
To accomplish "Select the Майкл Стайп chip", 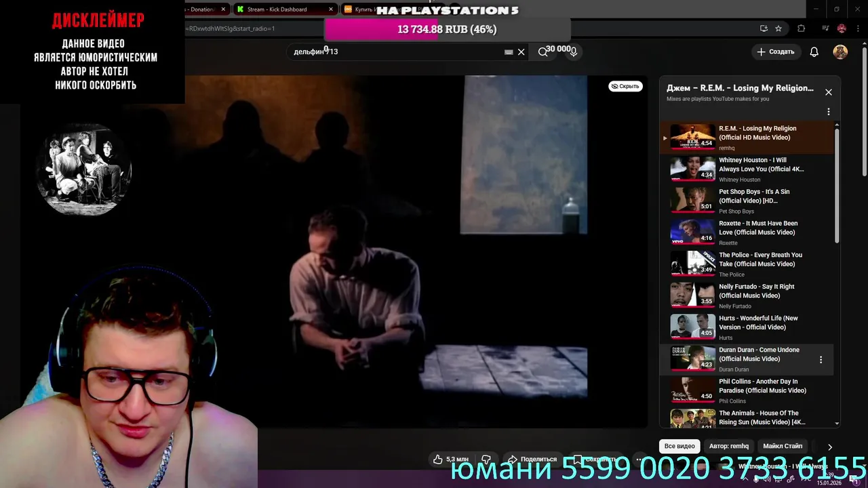I will (783, 447).
